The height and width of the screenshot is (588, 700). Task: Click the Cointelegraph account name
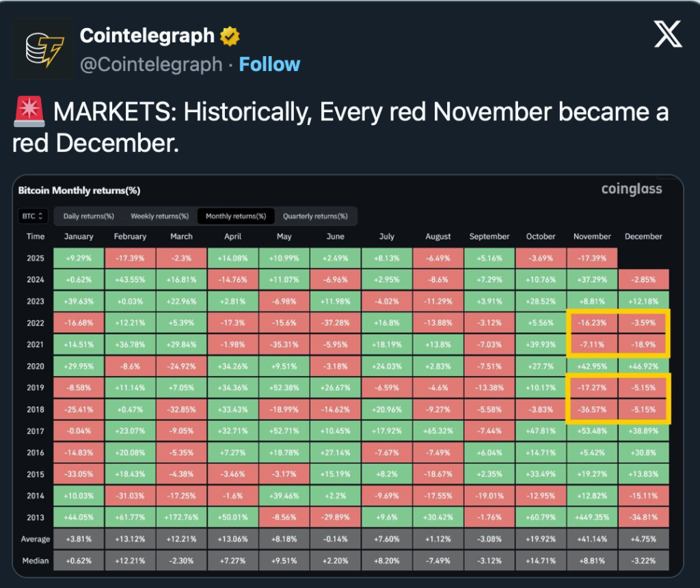147,36
